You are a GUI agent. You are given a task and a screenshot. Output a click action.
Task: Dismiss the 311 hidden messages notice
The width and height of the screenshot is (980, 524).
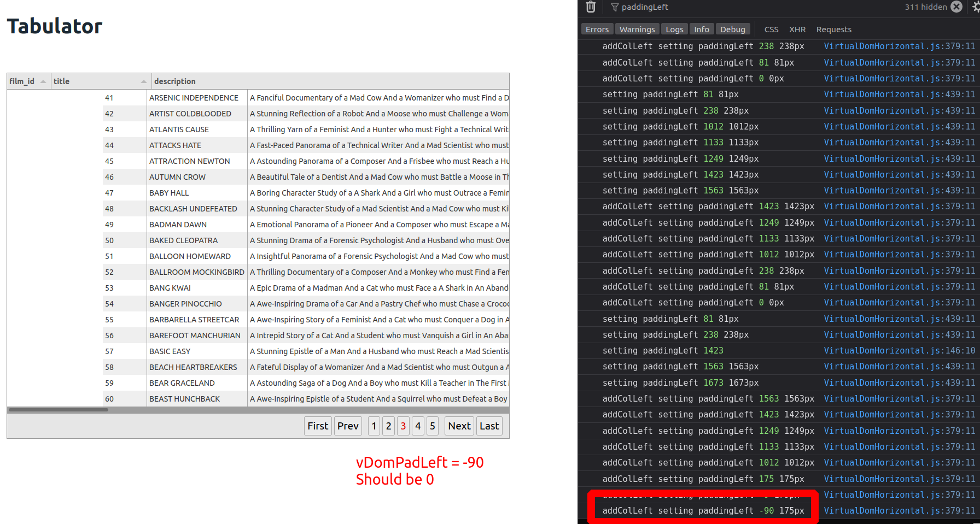click(x=956, y=7)
